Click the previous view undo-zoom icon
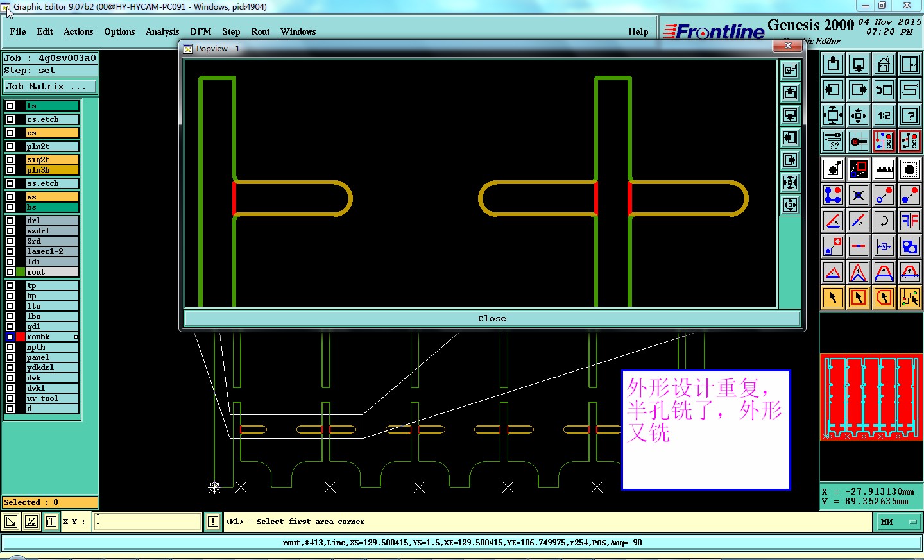The width and height of the screenshot is (924, 560). pyautogui.click(x=884, y=90)
